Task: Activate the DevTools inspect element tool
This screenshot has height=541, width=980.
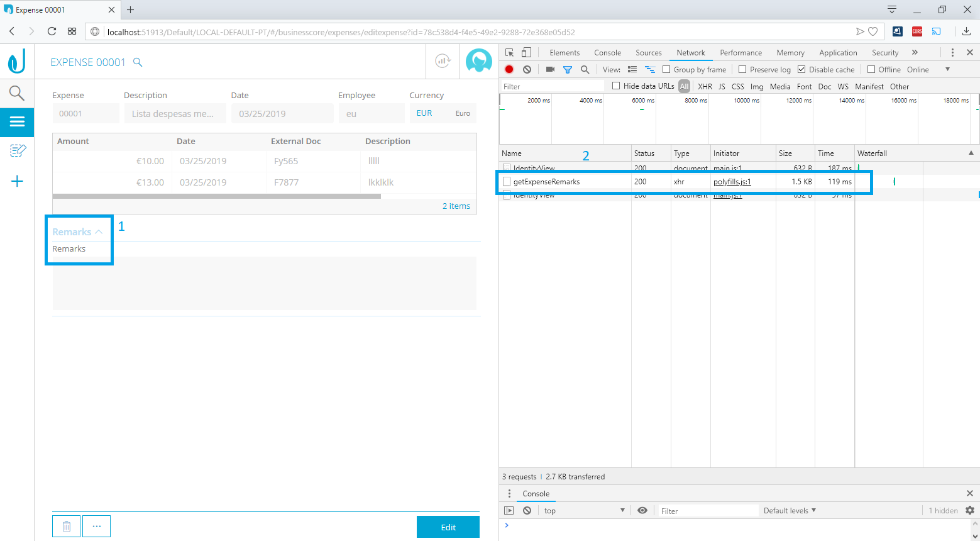Action: pyautogui.click(x=510, y=53)
